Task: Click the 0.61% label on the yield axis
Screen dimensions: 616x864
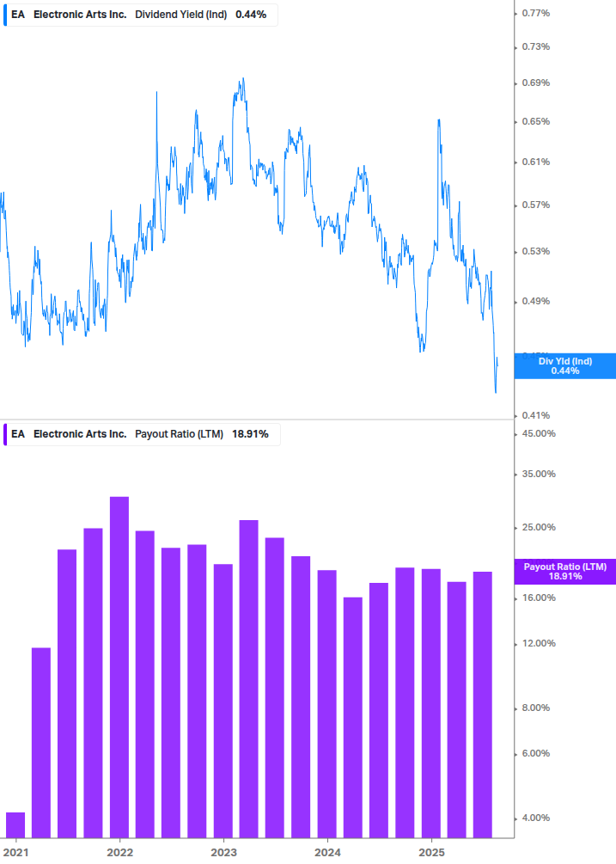Action: (x=535, y=162)
